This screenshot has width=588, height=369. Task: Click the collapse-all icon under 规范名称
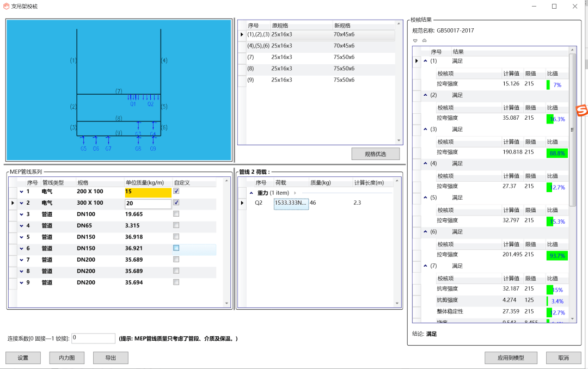424,41
